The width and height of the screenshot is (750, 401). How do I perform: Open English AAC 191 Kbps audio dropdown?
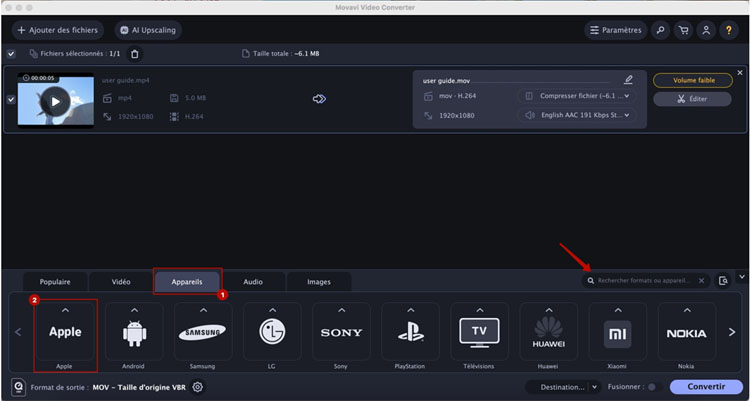tap(577, 115)
